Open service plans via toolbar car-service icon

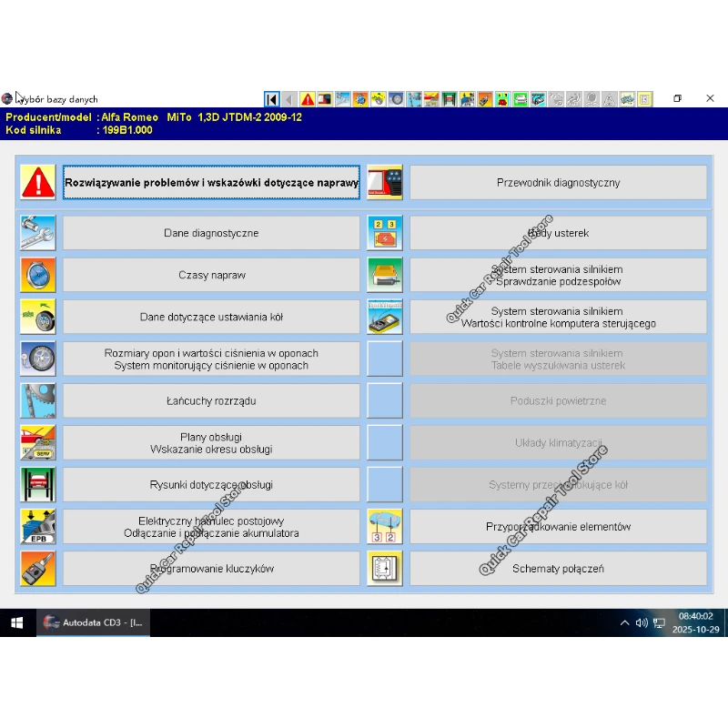(x=431, y=99)
